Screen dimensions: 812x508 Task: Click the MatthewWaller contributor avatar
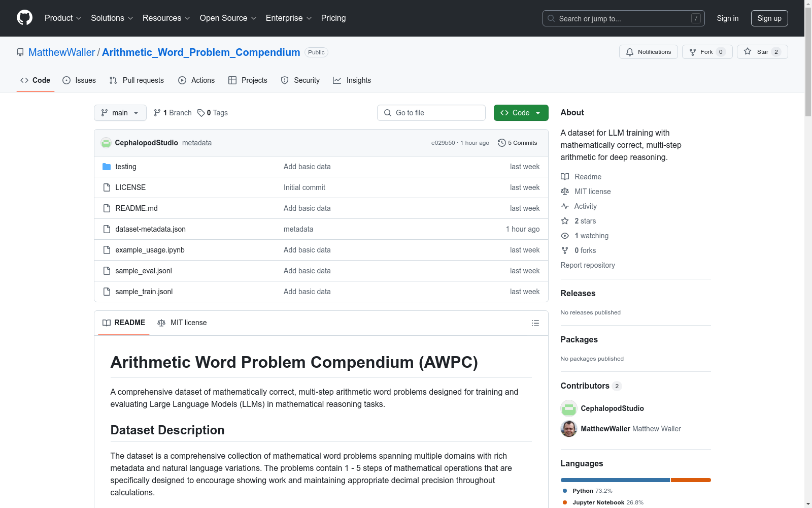pyautogui.click(x=569, y=429)
